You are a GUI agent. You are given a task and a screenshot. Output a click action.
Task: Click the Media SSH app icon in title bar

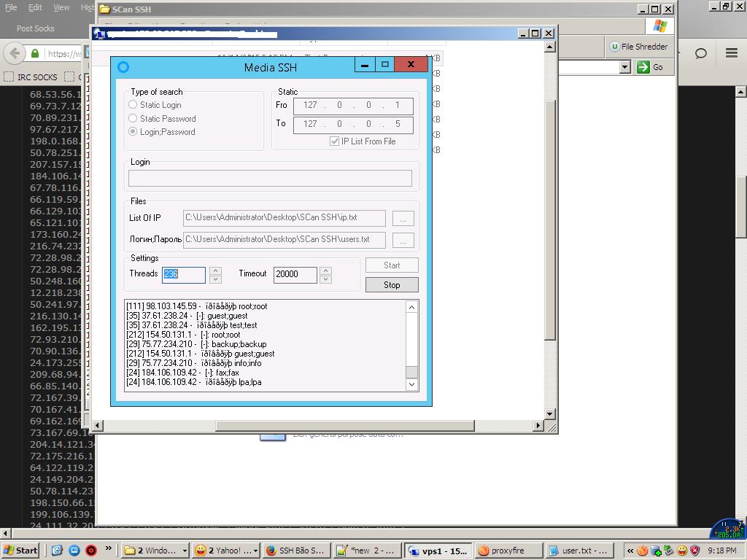tap(123, 67)
